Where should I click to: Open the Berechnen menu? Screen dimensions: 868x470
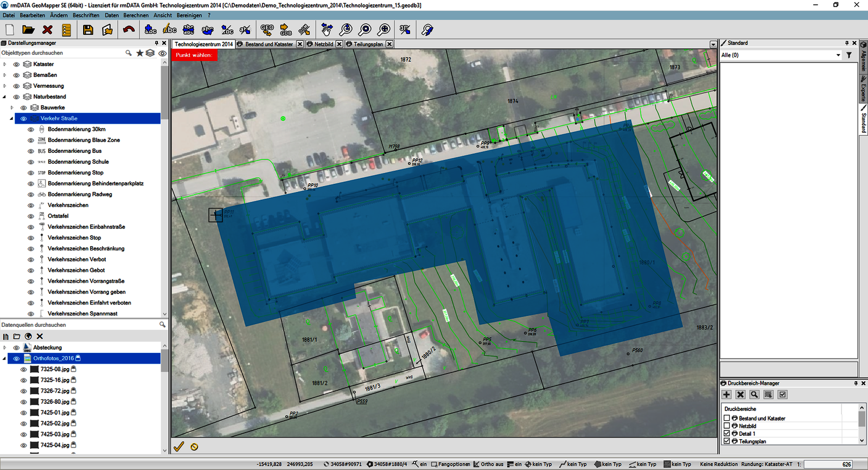(x=136, y=15)
